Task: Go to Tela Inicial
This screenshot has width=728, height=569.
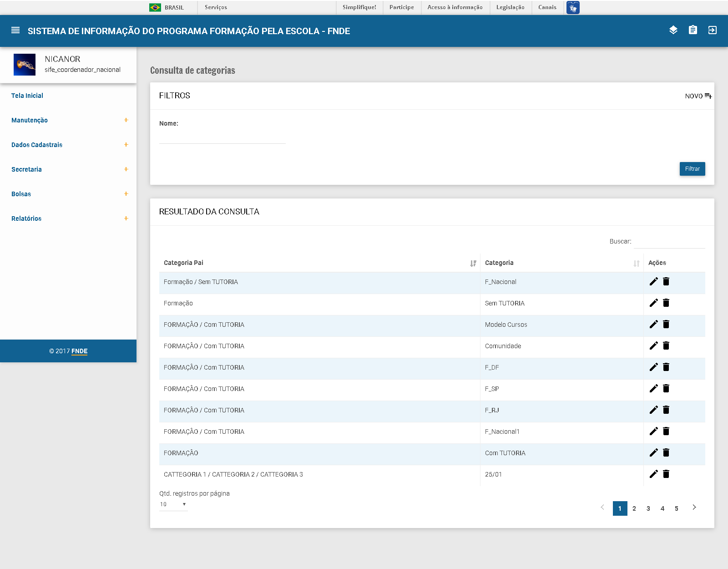Action: pos(27,96)
